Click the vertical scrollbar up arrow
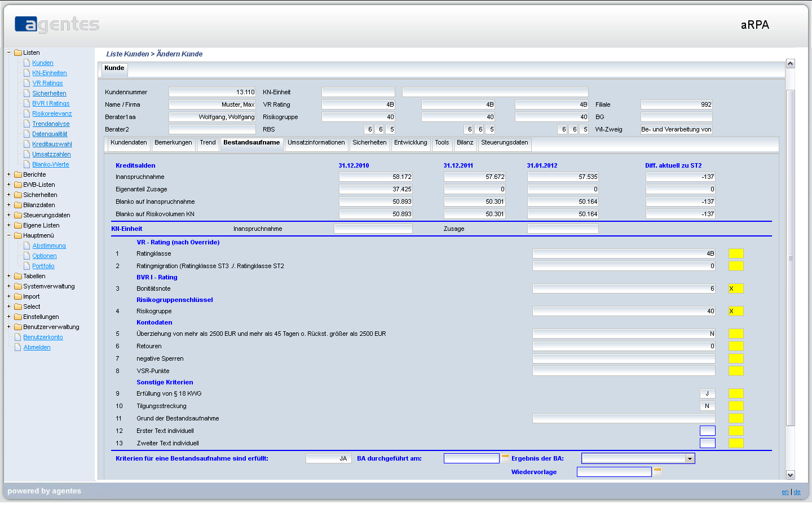 pyautogui.click(x=790, y=64)
